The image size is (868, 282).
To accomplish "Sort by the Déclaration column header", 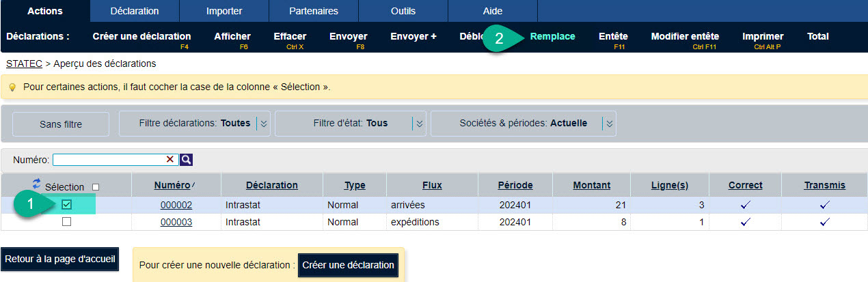I will point(272,185).
